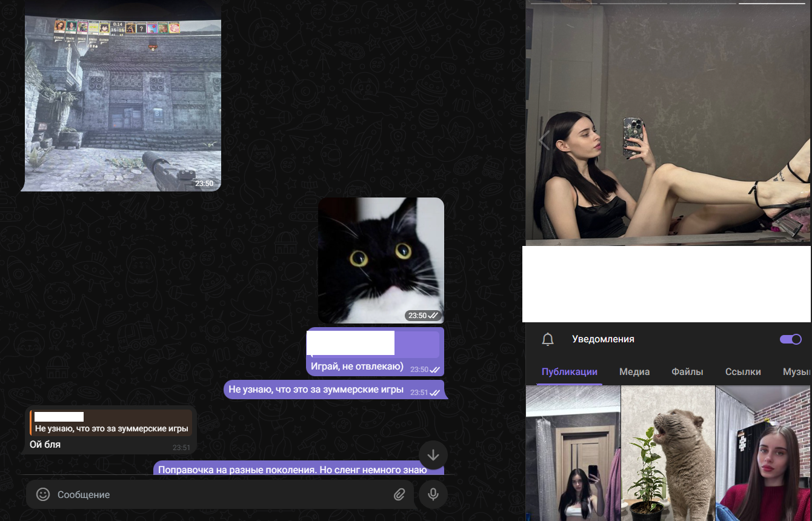Screen dimensions: 812x521
Task: Open the black cat photo message
Action: [x=381, y=260]
